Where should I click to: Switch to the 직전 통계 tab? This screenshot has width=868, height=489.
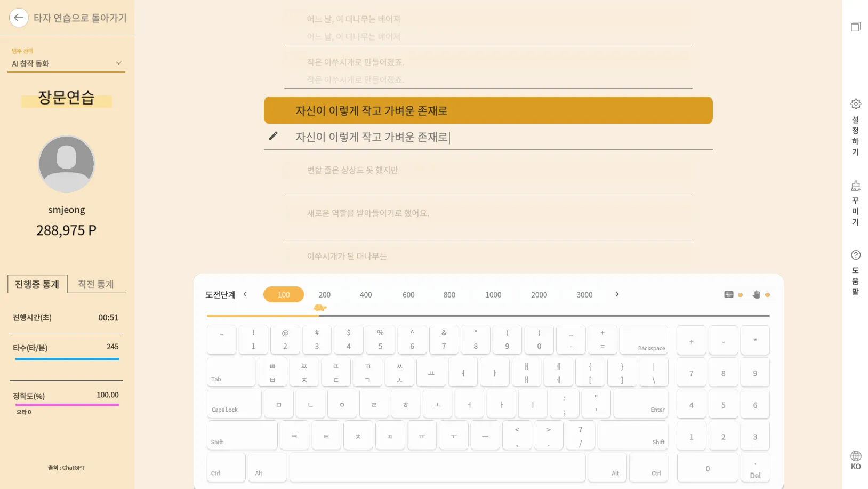coord(96,284)
